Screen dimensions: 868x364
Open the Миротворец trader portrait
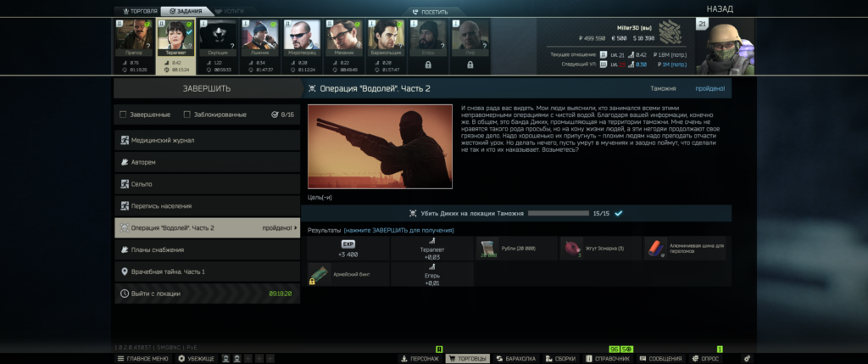(x=303, y=40)
